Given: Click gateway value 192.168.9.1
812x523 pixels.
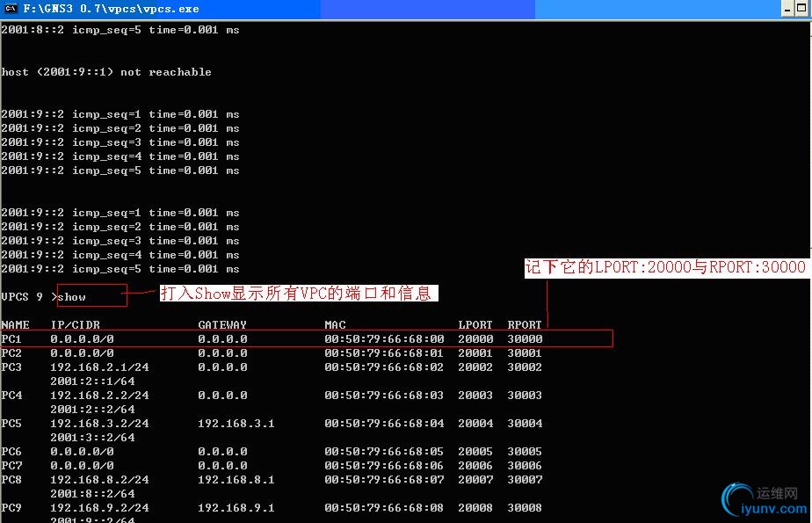Looking at the screenshot, I should [236, 507].
